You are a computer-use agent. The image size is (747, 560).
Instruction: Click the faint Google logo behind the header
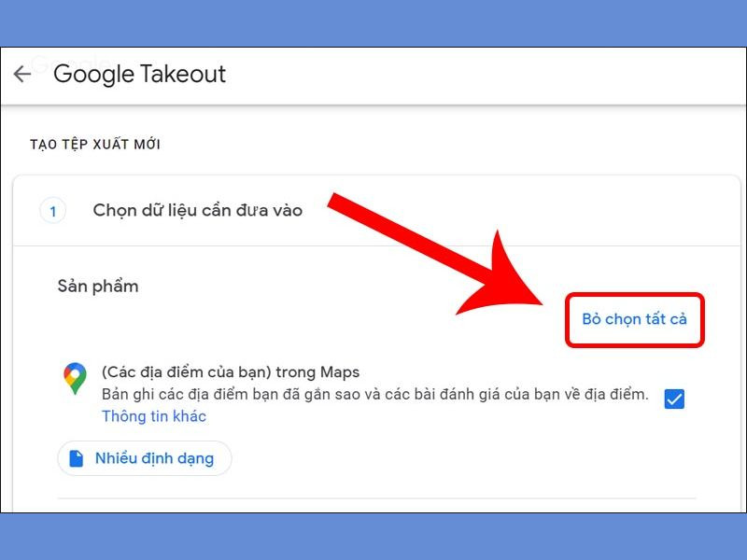72,63
